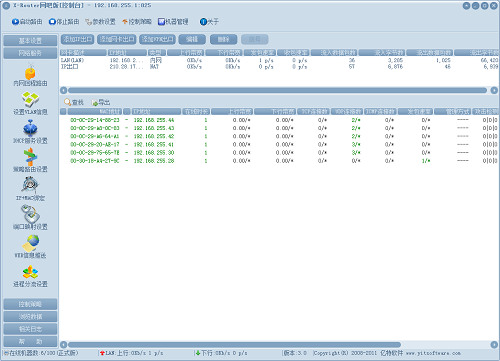Click the version 3.0 status bar text

(295, 353)
